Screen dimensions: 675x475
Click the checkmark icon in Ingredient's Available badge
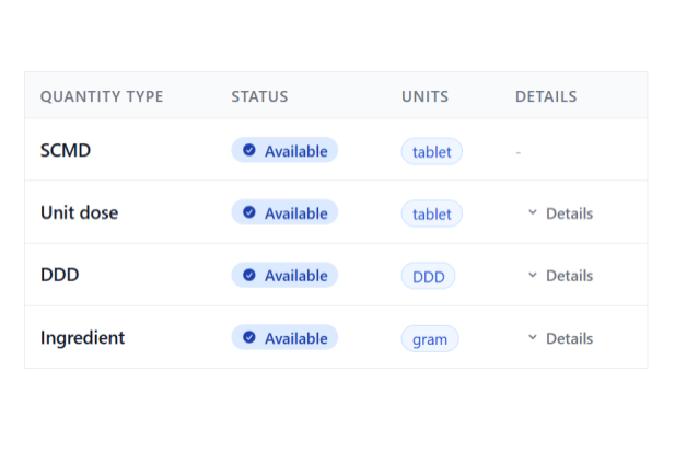point(249,338)
